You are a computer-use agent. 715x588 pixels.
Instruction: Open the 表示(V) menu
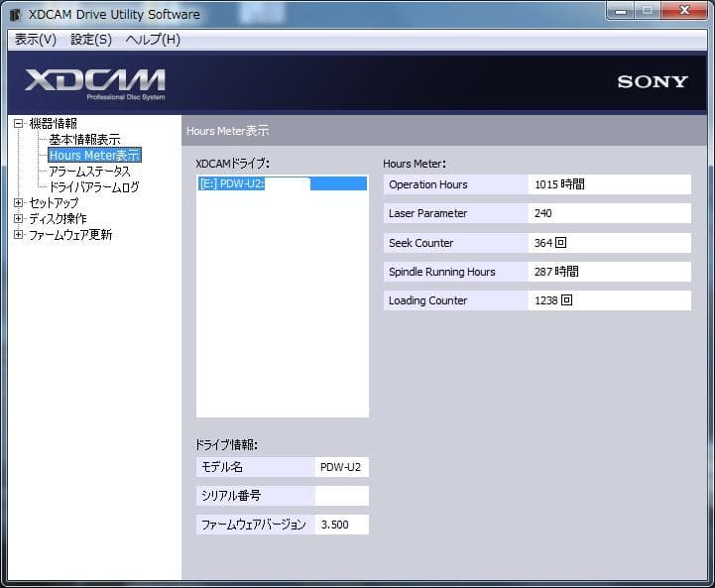coord(35,40)
